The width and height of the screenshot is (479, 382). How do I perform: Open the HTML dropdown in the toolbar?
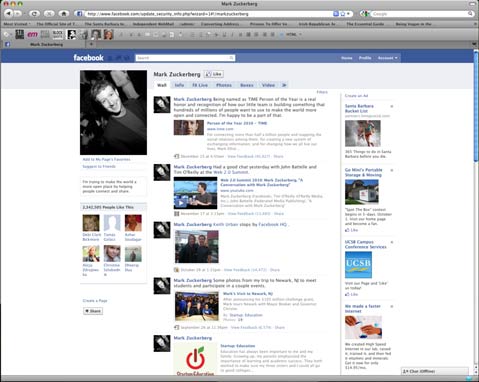(x=293, y=34)
